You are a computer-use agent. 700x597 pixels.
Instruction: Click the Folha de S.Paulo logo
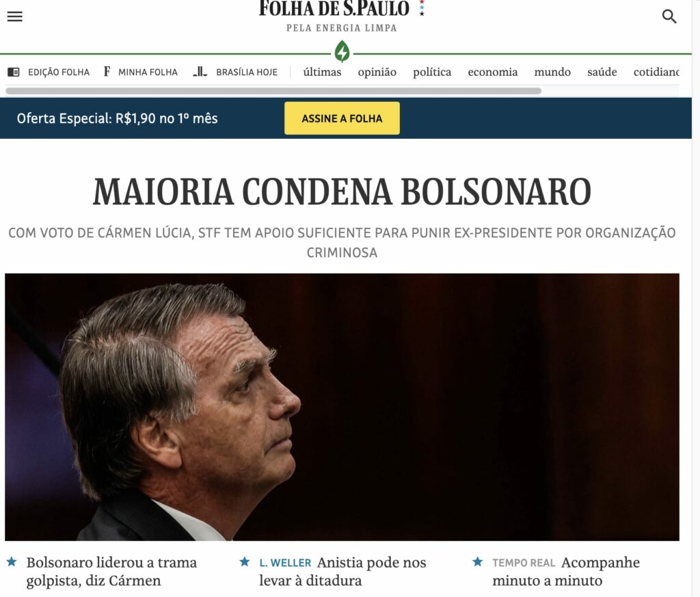(x=334, y=8)
